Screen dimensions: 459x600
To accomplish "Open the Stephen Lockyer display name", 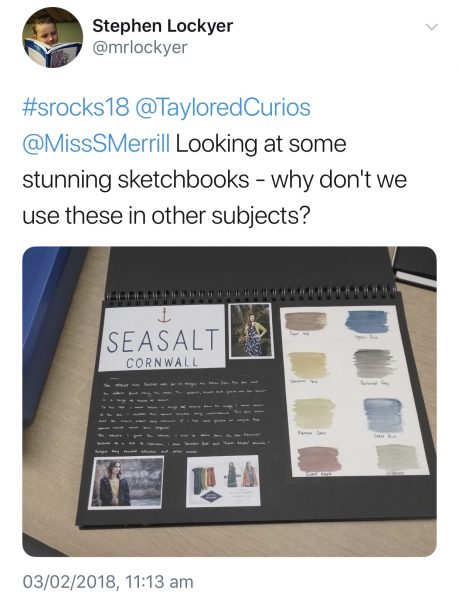I will (x=163, y=26).
